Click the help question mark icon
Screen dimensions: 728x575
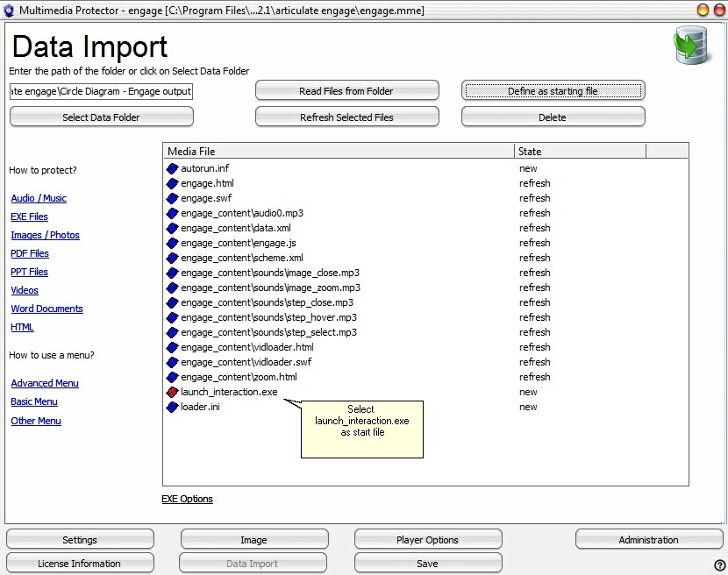tap(719, 565)
